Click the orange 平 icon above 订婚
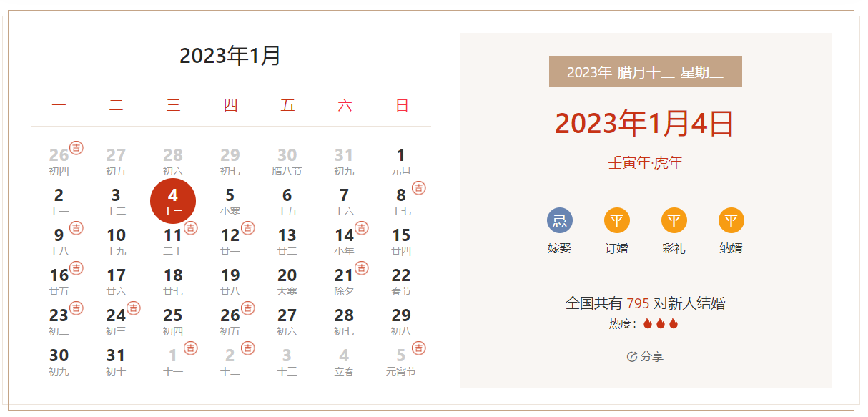The width and height of the screenshot is (868, 417). pos(617,221)
